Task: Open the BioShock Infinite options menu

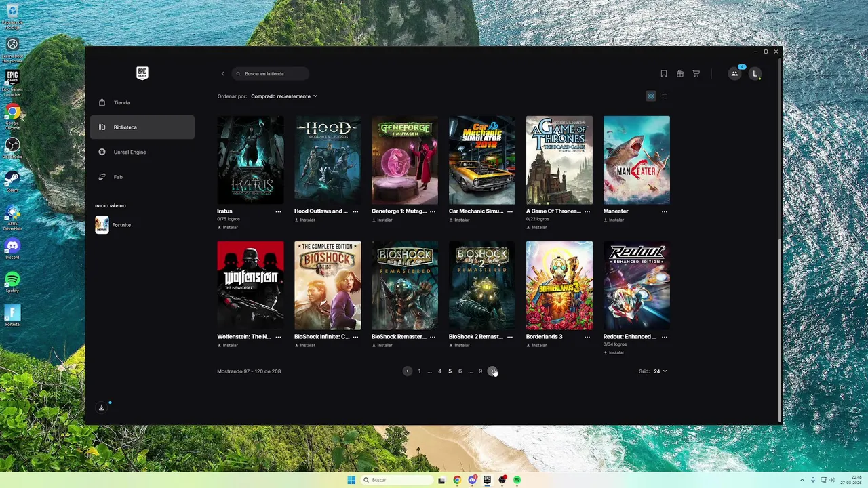Action: (355, 337)
